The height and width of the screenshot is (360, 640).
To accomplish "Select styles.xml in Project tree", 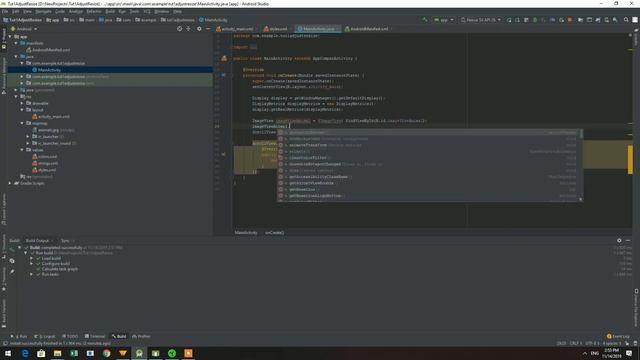I will (x=47, y=170).
